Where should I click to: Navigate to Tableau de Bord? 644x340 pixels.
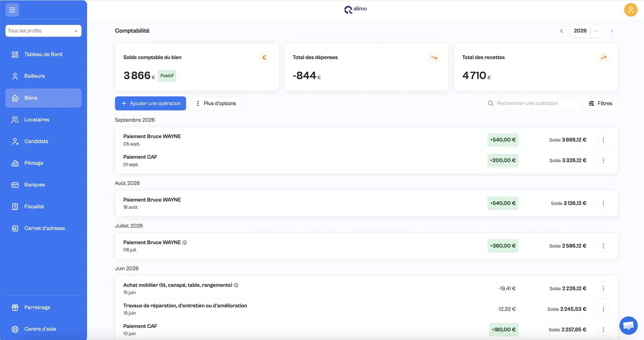click(43, 54)
